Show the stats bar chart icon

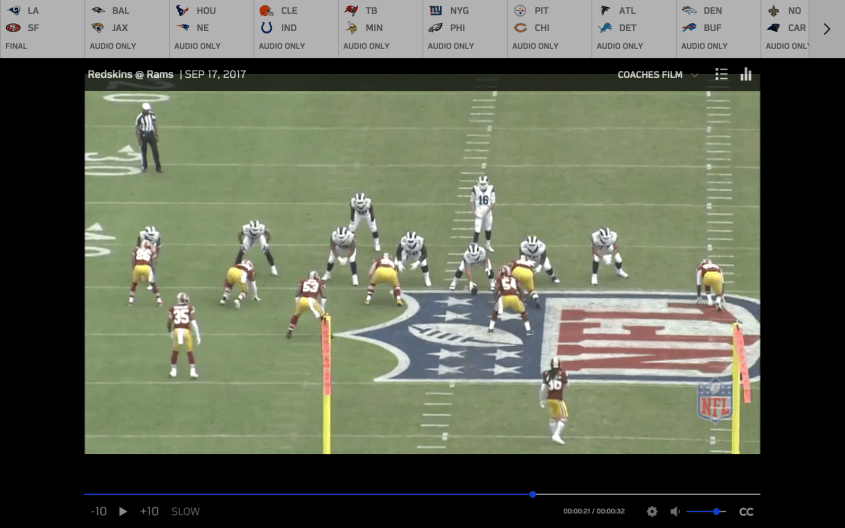click(746, 74)
